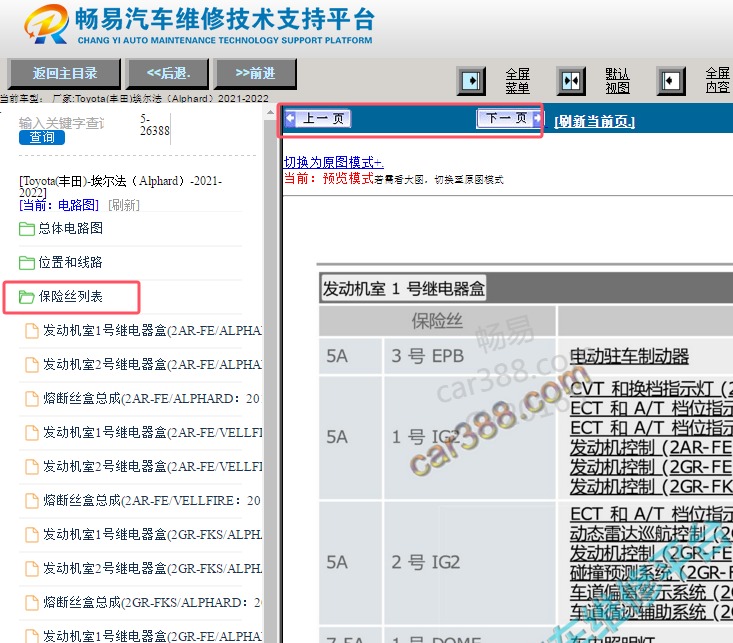733x643 pixels.
Task: Click the 1 号 IG2 fuse cell
Action: click(469, 437)
